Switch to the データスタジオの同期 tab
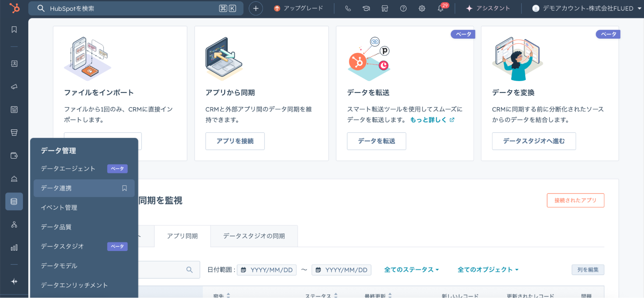Image resolution: width=644 pixels, height=298 pixels. (x=254, y=236)
